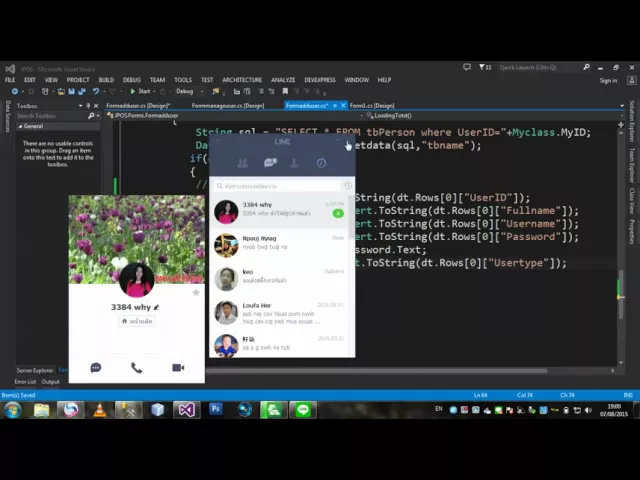Open the Start button dropdown arrow
The height and width of the screenshot is (480, 640).
[x=154, y=91]
